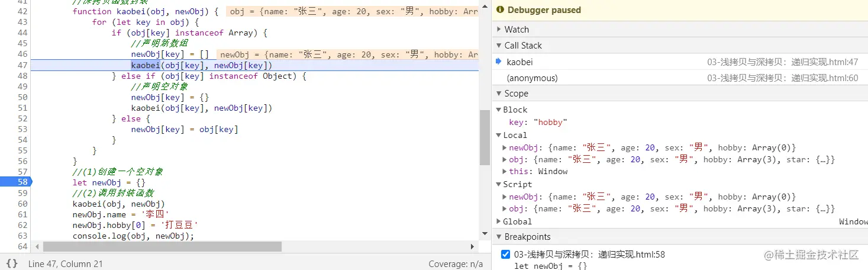Expand obj under Local scope

[x=505, y=159]
